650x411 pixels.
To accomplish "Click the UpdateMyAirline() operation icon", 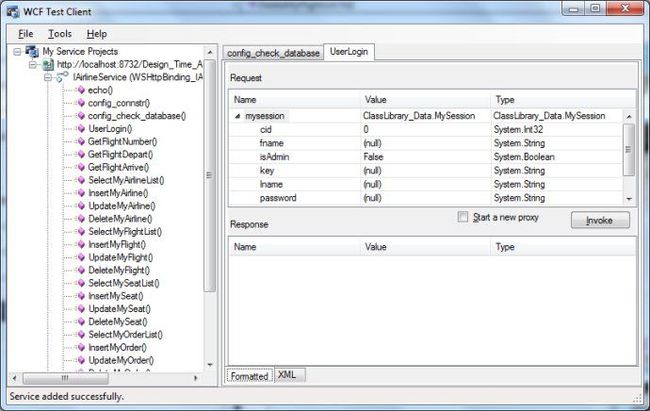I will 81,206.
